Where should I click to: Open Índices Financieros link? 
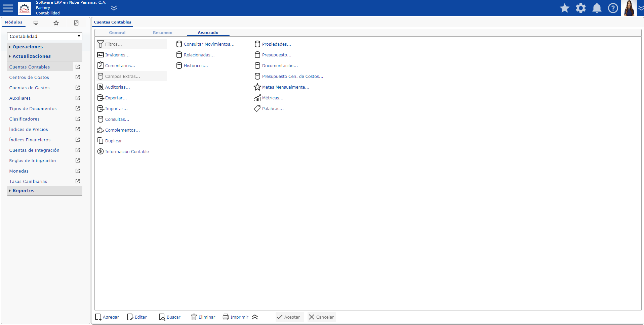point(30,140)
